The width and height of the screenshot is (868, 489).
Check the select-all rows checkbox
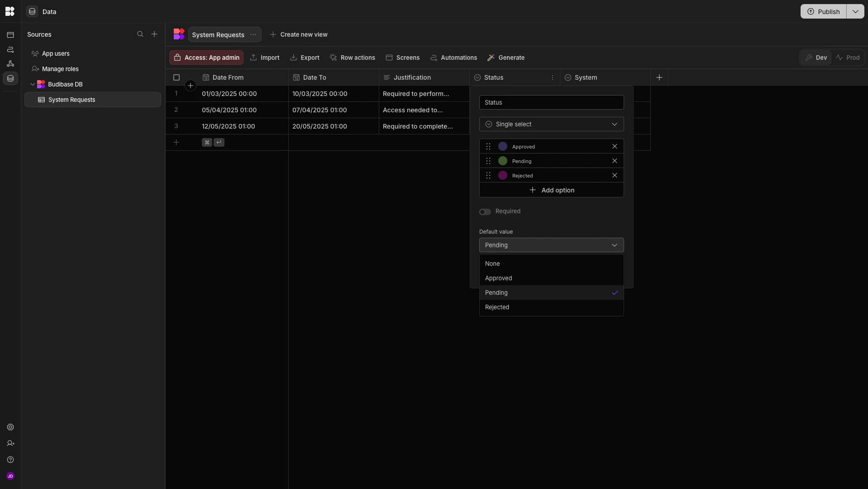click(x=176, y=77)
